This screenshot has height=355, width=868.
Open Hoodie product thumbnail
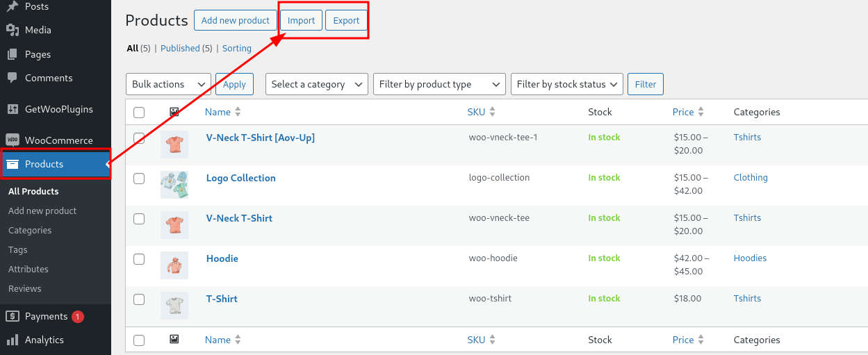[x=174, y=265]
